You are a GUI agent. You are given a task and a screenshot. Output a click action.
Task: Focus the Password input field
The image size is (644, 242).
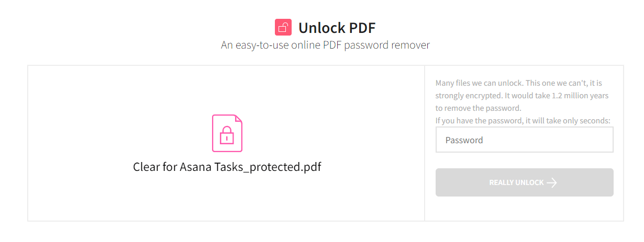pyautogui.click(x=524, y=140)
